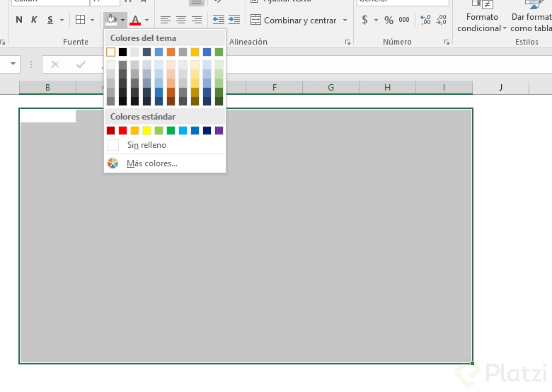Viewport: 552px width, 392px height.
Task: Pick orange theme color swatch
Action: [x=171, y=52]
